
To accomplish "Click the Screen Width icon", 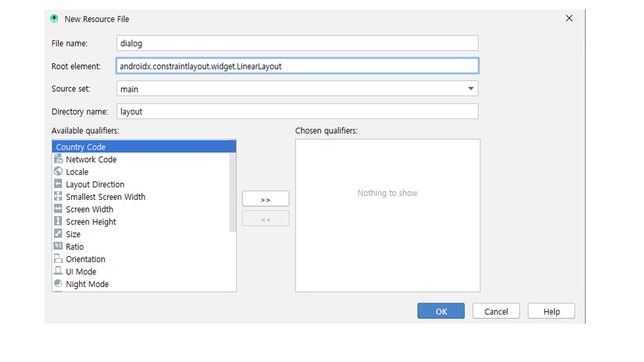I will pos(58,209).
